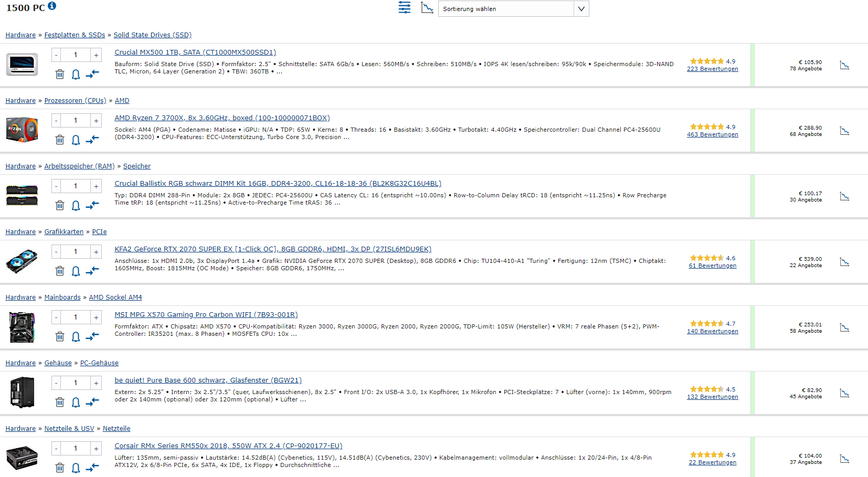This screenshot has height=477, width=868.
Task: Open MSI MPG X570 Gaming Pro Carbon link
Action: [206, 314]
